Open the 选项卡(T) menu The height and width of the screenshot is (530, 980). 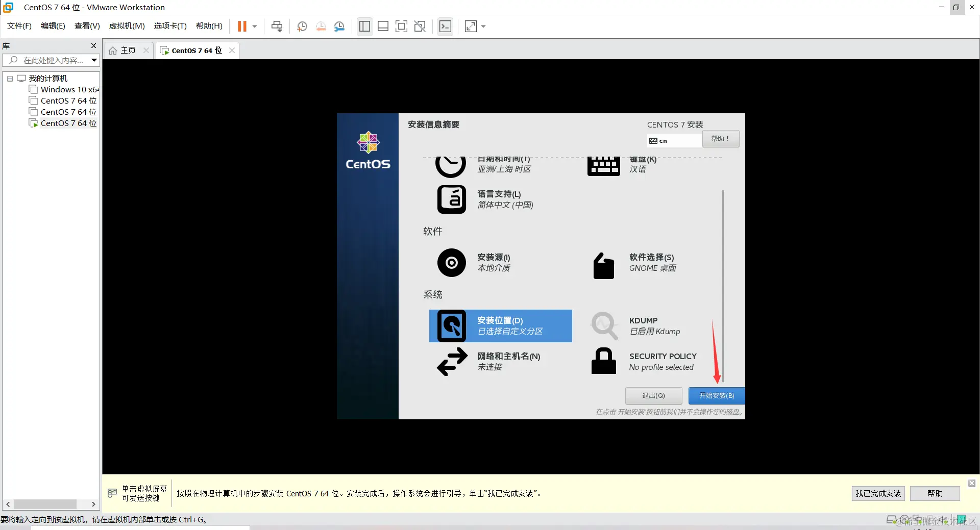tap(170, 26)
